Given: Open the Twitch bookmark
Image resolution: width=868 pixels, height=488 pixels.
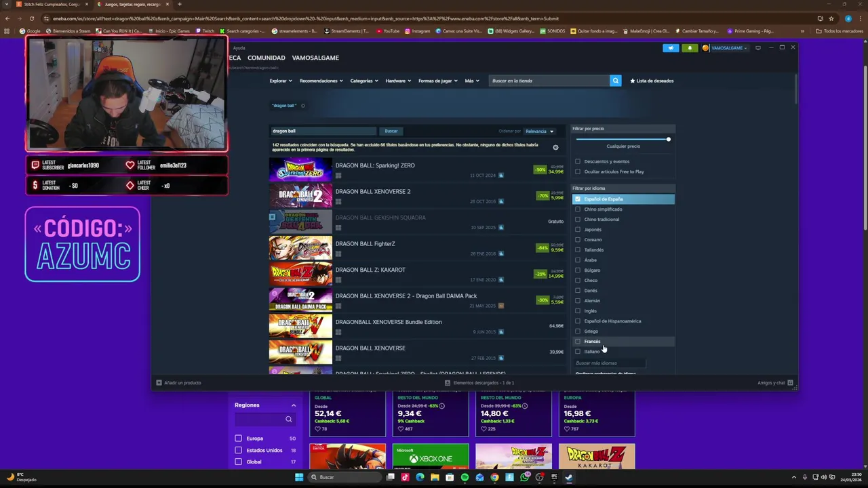Looking at the screenshot, I should coord(204,31).
